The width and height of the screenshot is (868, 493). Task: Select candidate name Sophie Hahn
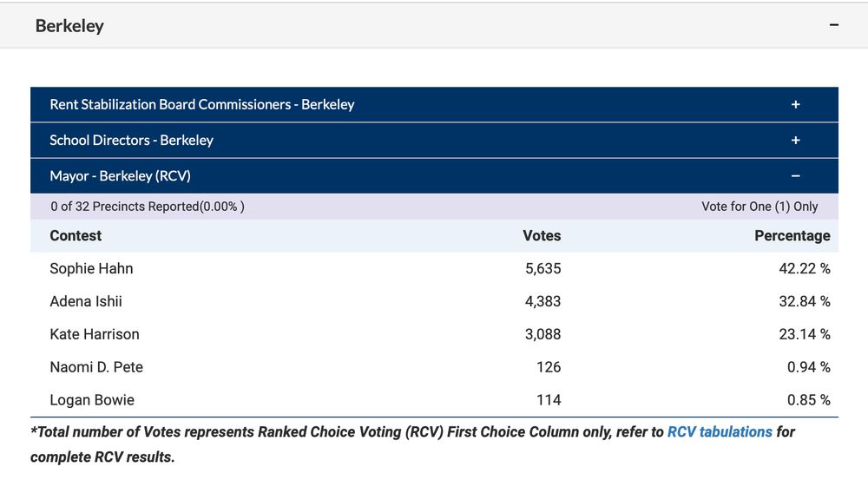point(91,269)
